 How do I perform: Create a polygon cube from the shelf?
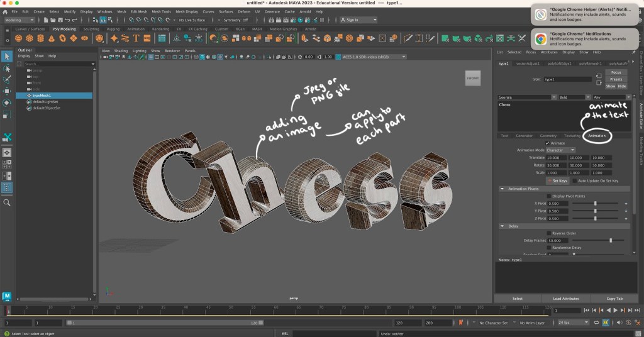(x=30, y=38)
